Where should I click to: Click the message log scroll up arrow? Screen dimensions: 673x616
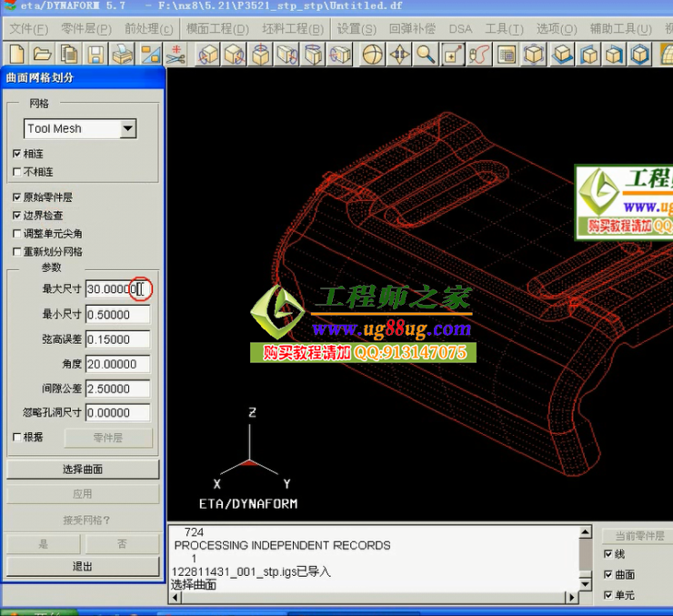click(586, 532)
